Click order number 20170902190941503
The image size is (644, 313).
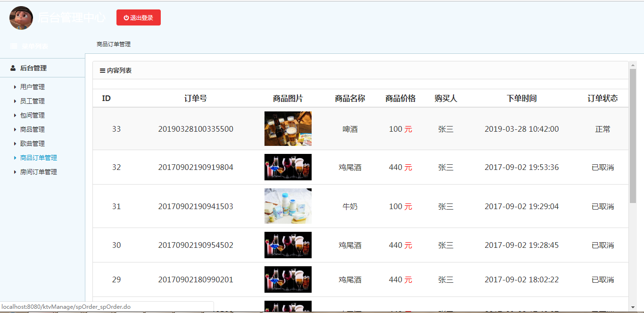[x=196, y=206]
